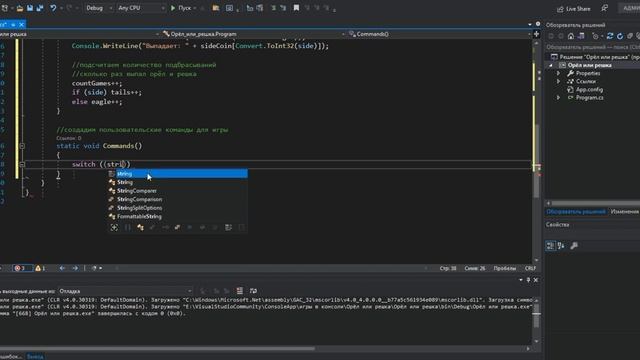Screen dimensions: 640x360
Task: Click the CRLF line ending indicator
Action: coord(530,268)
